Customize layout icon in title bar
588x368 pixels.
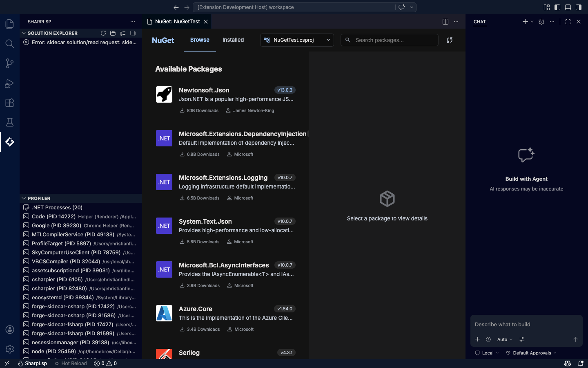(547, 7)
